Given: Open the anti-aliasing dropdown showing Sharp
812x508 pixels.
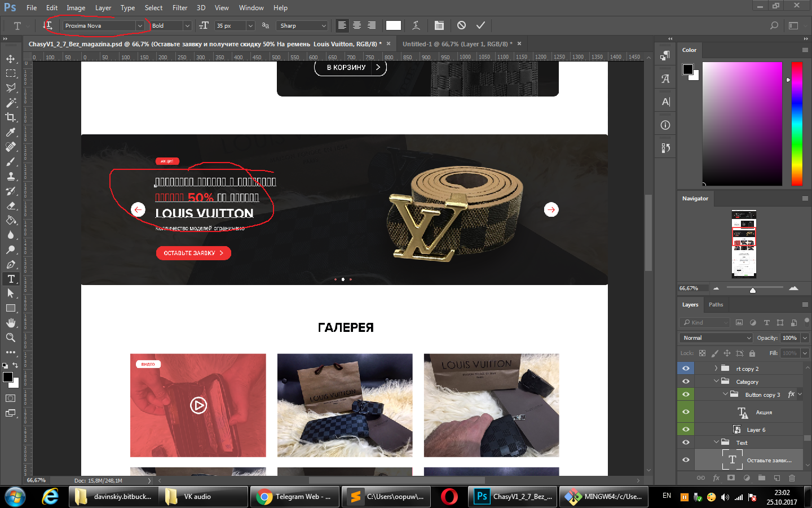Looking at the screenshot, I should (303, 26).
